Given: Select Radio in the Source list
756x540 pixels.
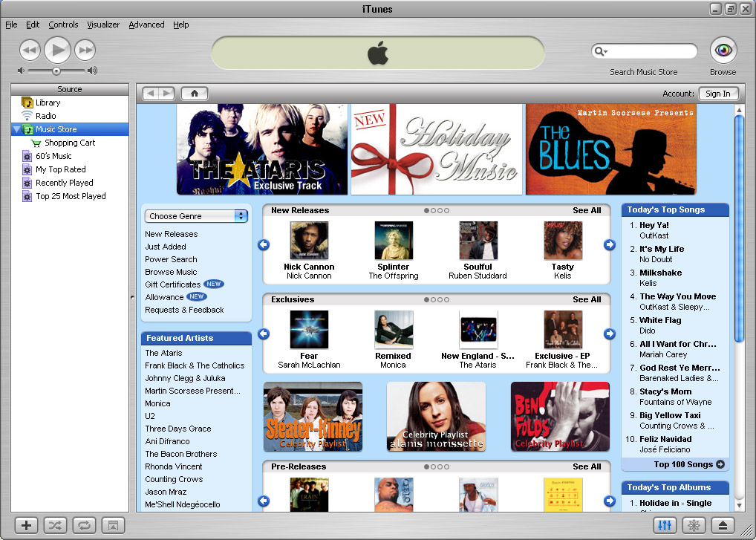Looking at the screenshot, I should [70, 116].
